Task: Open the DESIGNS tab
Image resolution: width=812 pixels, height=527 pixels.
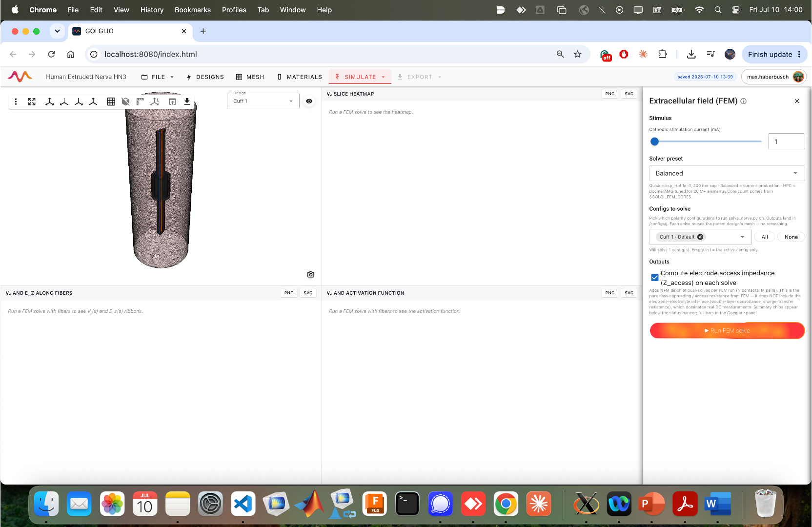Action: coord(205,77)
